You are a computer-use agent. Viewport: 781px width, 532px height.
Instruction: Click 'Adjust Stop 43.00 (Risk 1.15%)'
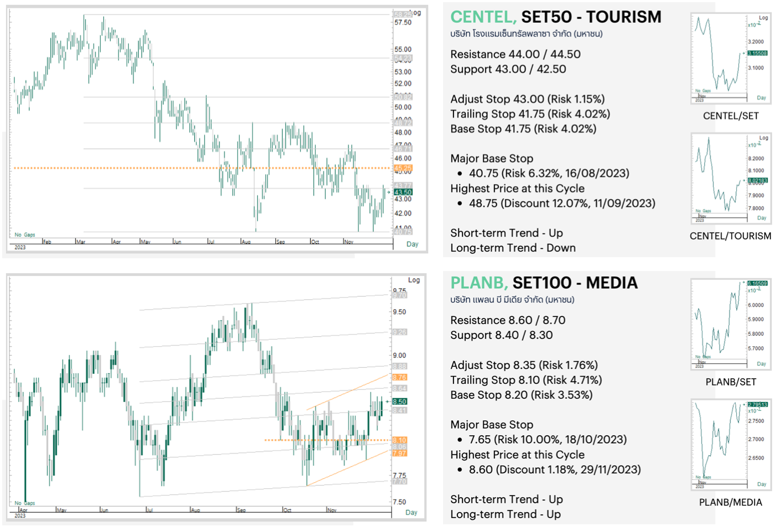pos(527,99)
